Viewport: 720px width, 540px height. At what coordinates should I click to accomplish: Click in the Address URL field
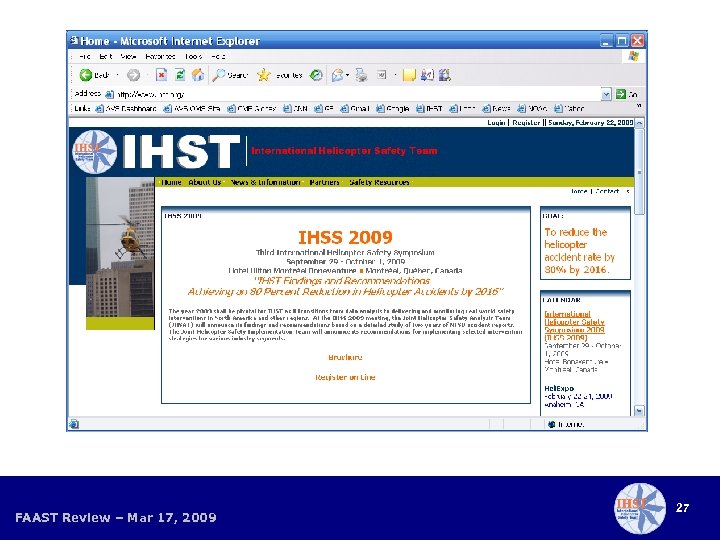[354, 94]
